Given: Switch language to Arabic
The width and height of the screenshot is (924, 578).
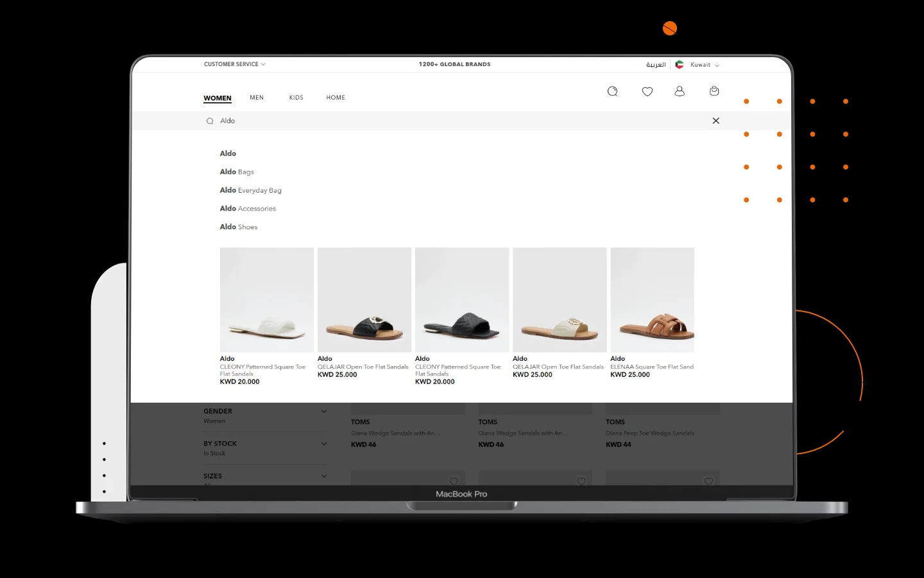Looking at the screenshot, I should (656, 65).
